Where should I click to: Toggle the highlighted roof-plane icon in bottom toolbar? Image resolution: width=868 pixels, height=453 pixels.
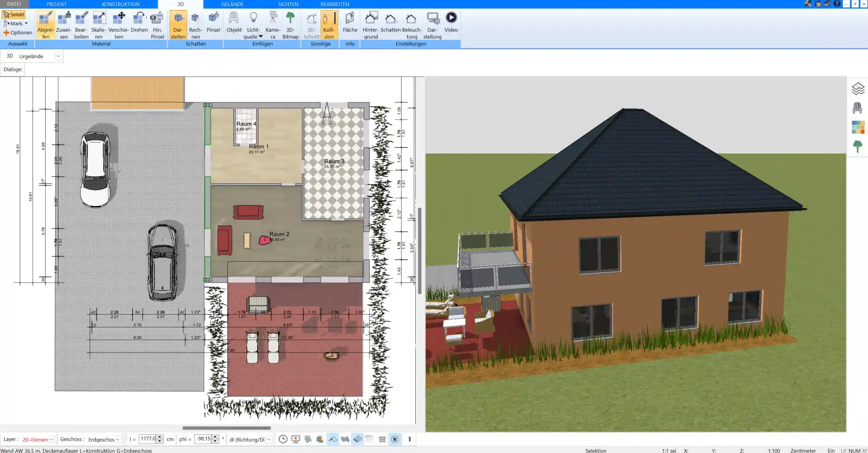[x=333, y=439]
